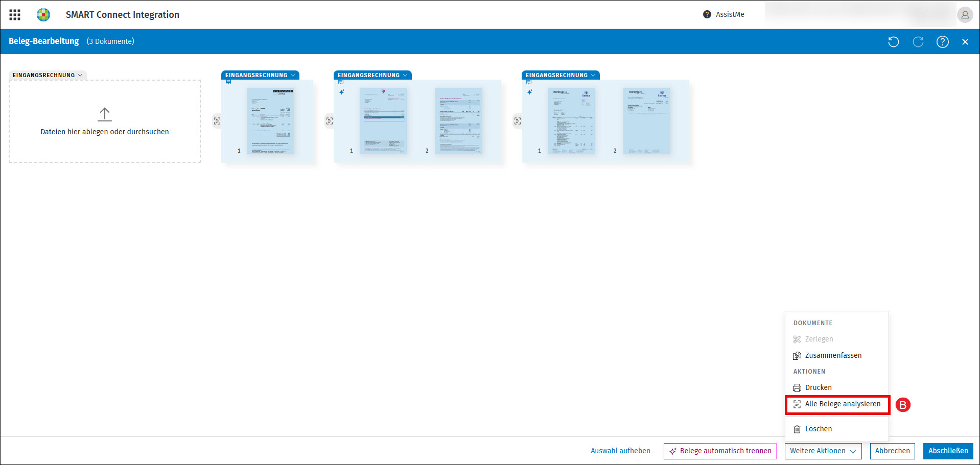
Task: Select page 2 thumbnail of the terra document
Action: pos(646,121)
